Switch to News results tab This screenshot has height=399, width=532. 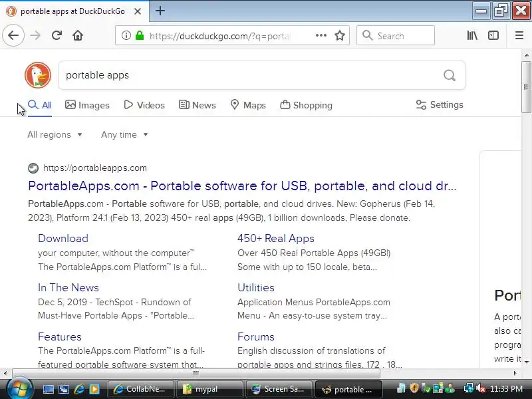[x=197, y=105]
